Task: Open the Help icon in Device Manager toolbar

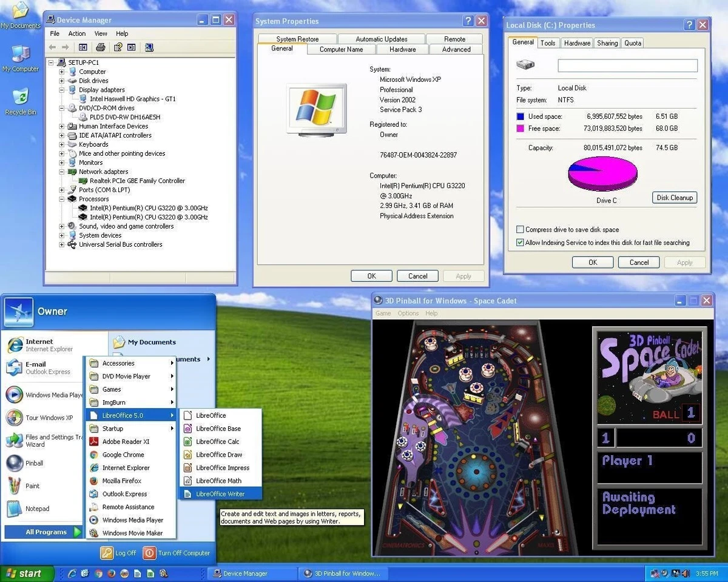Action: click(x=119, y=47)
